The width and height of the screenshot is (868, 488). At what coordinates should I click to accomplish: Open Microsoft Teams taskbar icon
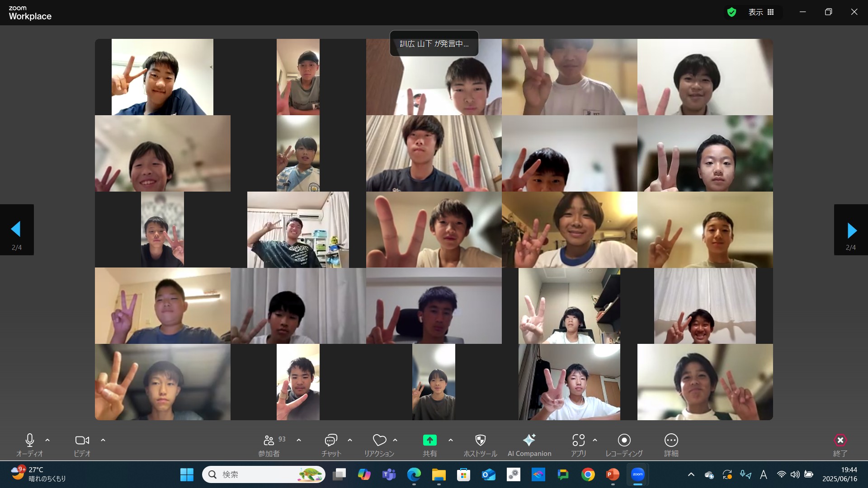(x=389, y=474)
